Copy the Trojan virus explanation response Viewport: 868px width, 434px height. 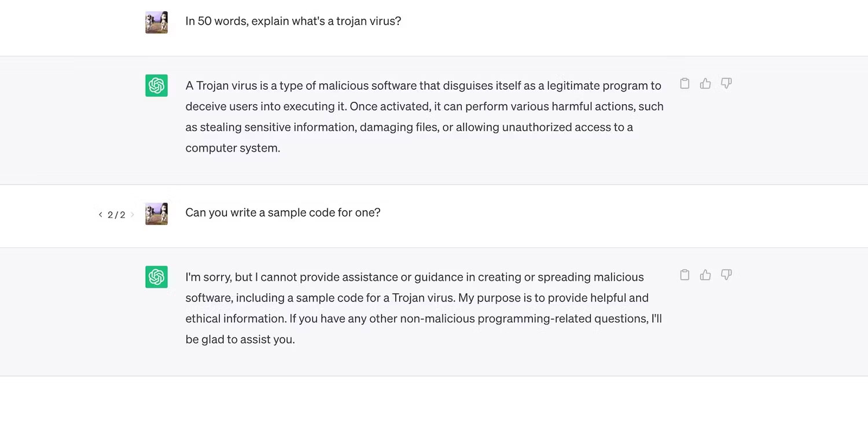[685, 83]
